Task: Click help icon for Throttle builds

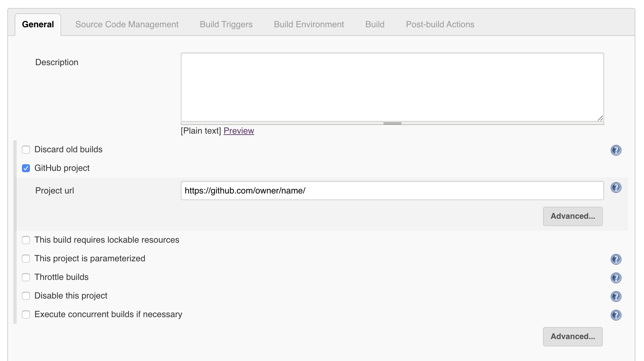Action: click(x=616, y=278)
